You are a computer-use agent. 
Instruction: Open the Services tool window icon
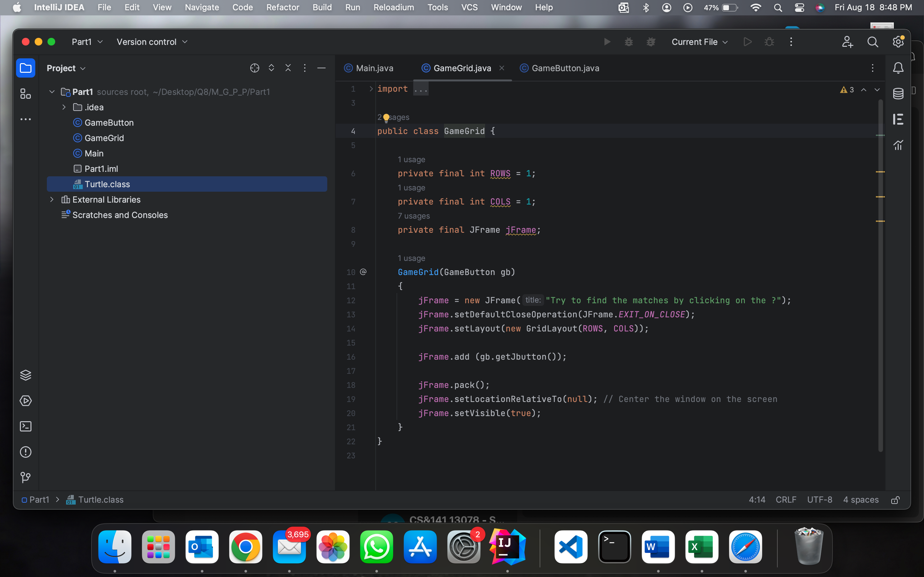point(25,401)
